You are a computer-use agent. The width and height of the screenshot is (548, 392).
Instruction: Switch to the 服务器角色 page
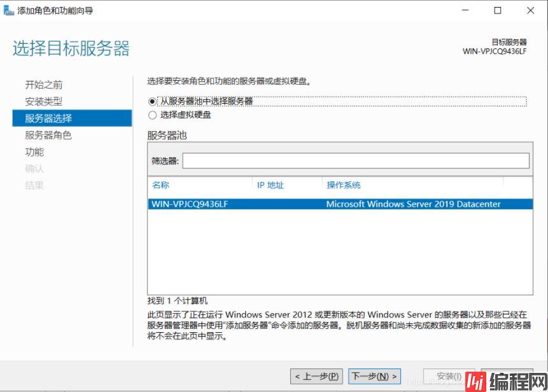coord(48,135)
